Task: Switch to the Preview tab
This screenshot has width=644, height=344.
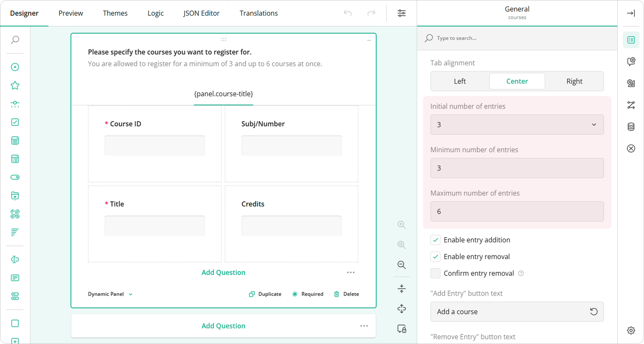Action: [x=70, y=13]
